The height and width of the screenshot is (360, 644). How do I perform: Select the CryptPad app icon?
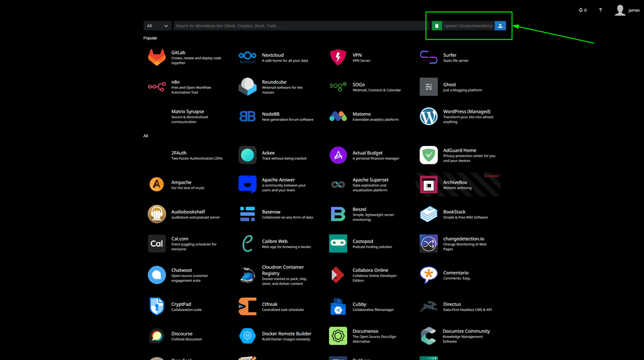(157, 307)
